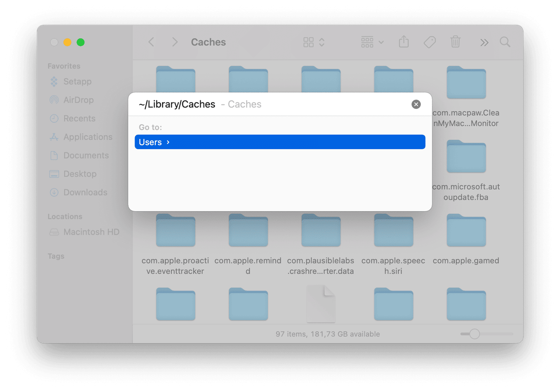560x392 pixels.
Task: Open Macintosh HD under Locations
Action: point(91,232)
